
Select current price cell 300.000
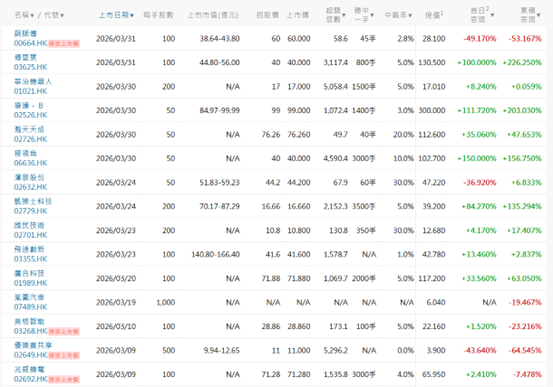click(432, 111)
